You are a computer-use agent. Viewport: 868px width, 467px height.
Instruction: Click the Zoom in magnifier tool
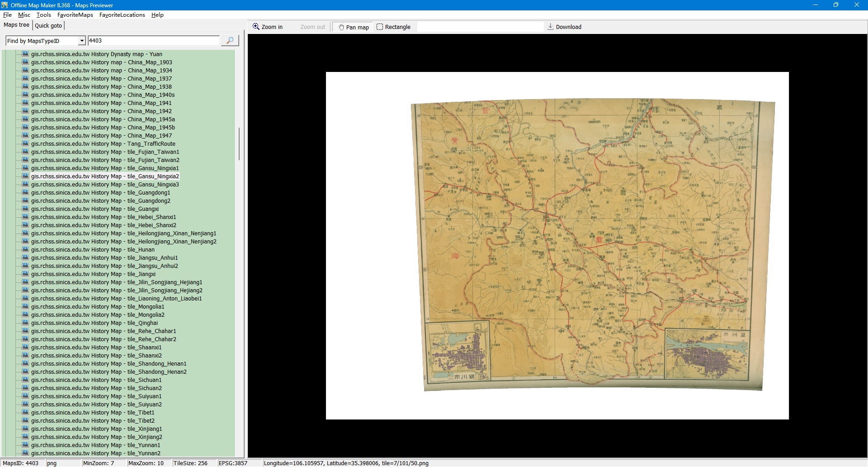[x=268, y=27]
